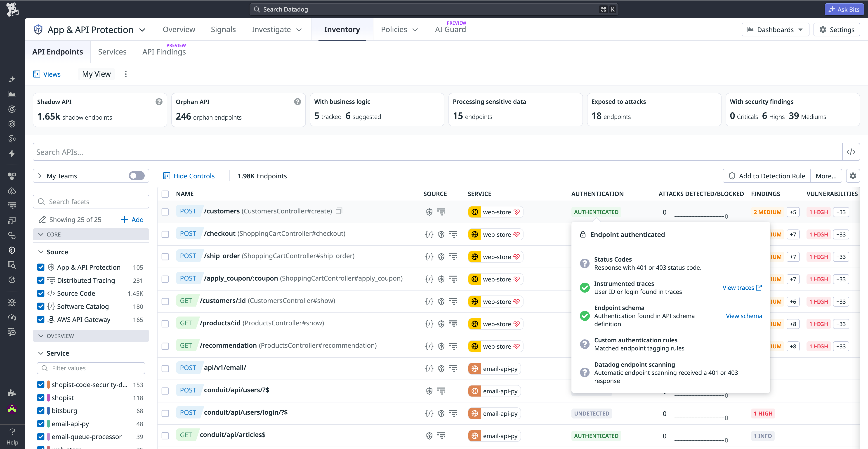Image resolution: width=868 pixels, height=449 pixels.
Task: Toggle the My Teams switch
Action: (x=137, y=176)
